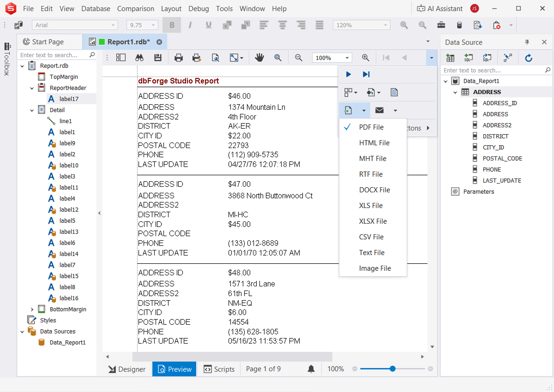Toggle the document map panel icon

(121, 58)
